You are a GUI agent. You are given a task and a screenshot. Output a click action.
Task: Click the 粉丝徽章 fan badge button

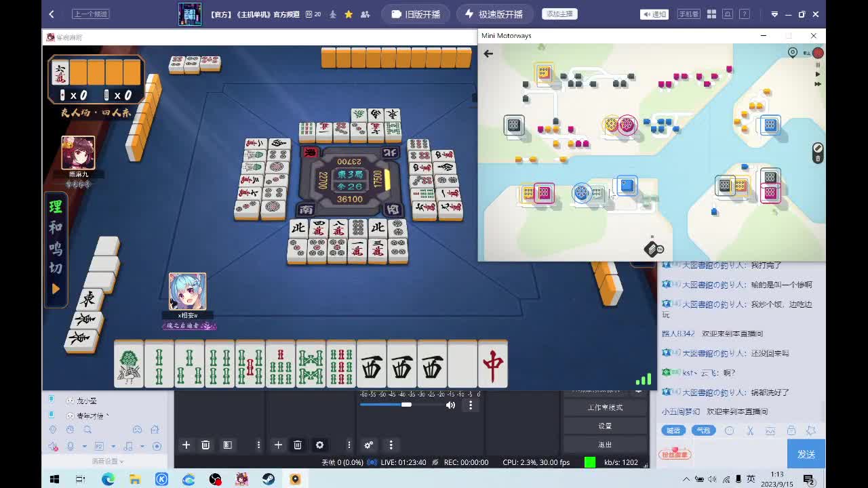click(674, 454)
